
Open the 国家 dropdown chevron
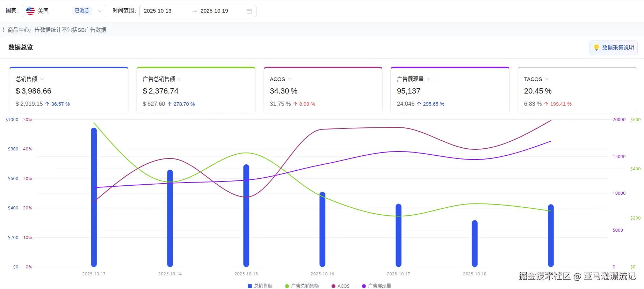tap(100, 11)
